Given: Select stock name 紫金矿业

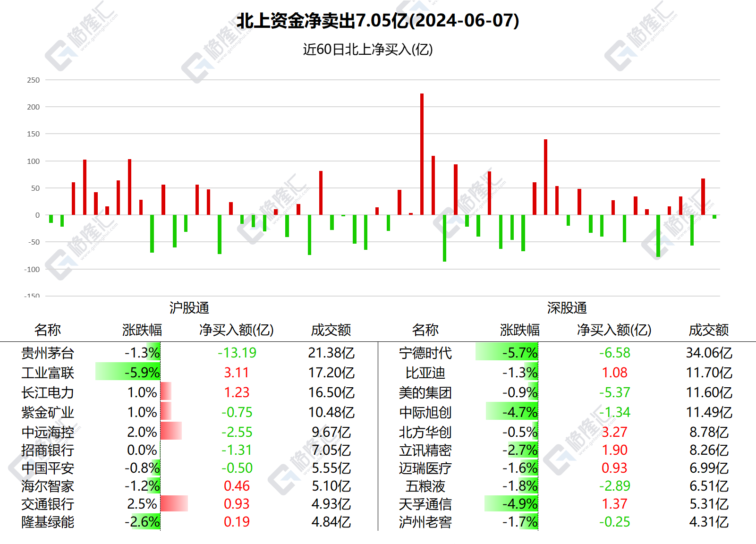Looking at the screenshot, I should pos(48,412).
